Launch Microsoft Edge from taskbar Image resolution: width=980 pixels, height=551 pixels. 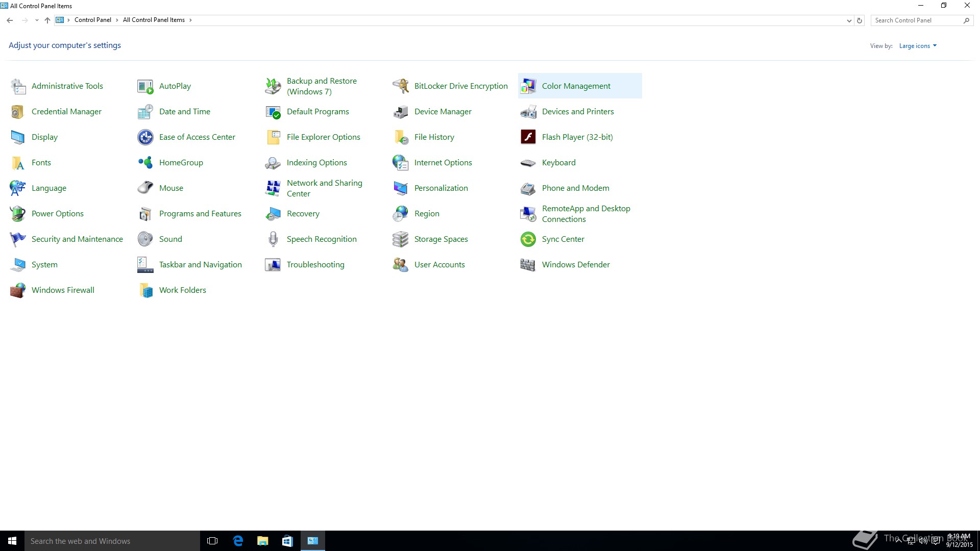tap(238, 541)
